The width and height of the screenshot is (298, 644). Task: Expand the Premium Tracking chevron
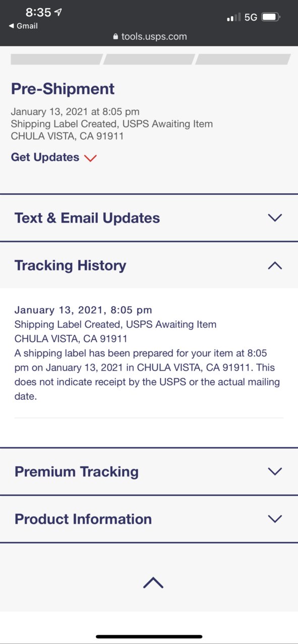[x=275, y=472]
